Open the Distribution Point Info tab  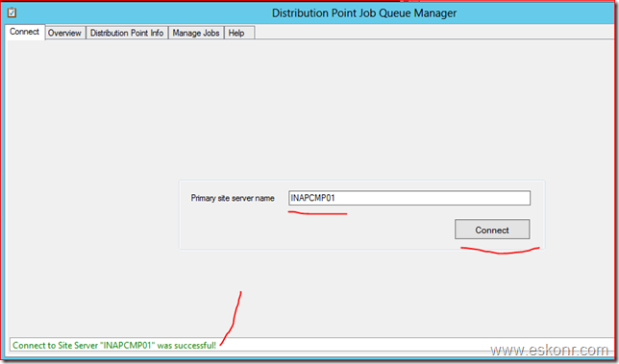[x=127, y=33]
